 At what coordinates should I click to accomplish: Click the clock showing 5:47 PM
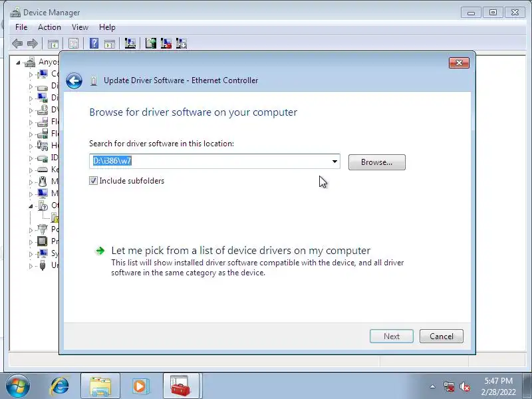pyautogui.click(x=498, y=380)
